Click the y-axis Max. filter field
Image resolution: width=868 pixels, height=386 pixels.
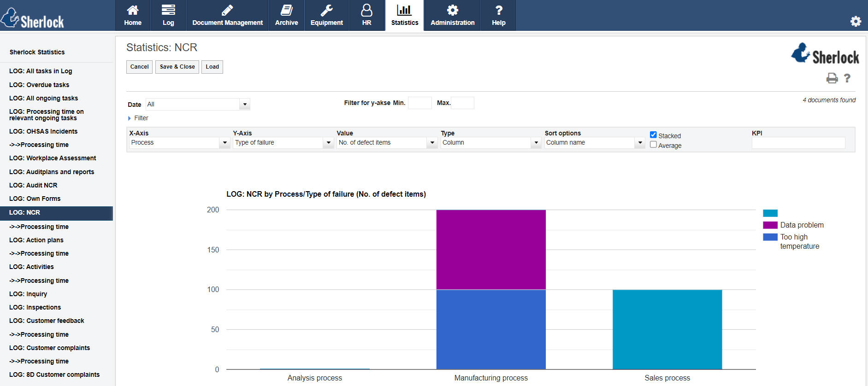462,103
